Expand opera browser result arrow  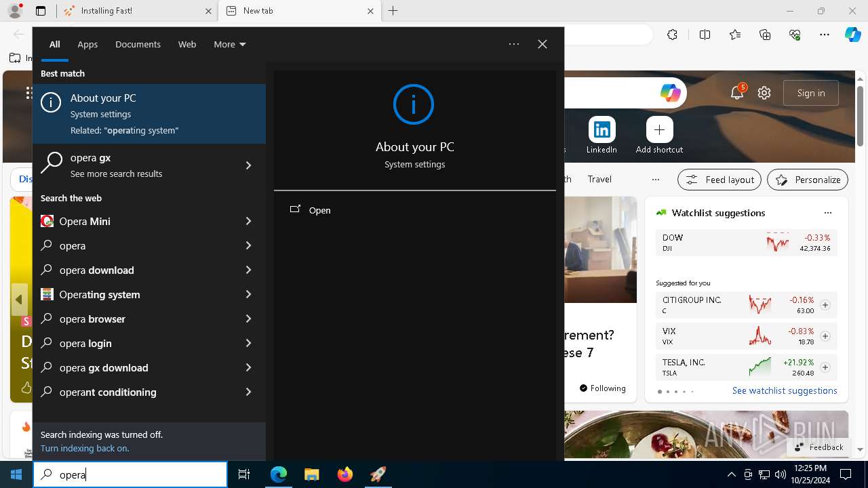[x=248, y=319]
